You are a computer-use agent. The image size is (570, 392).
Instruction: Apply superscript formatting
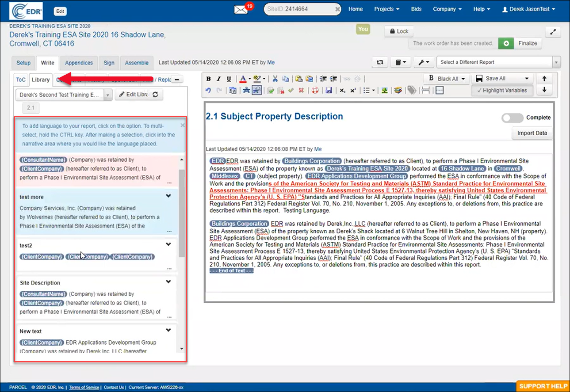click(353, 91)
